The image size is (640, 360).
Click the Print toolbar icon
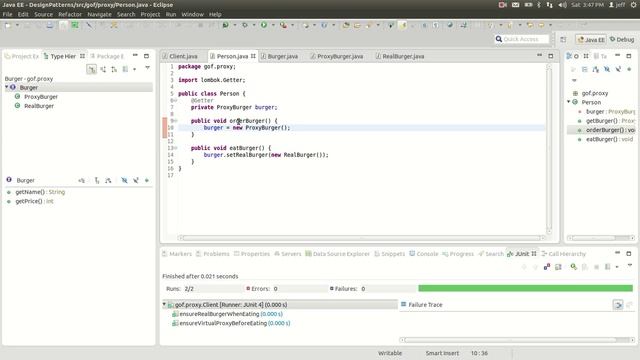49,25
